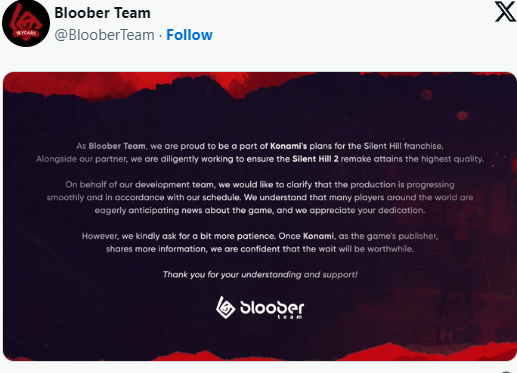Click the line starting with On behalf of
The image size is (517, 373).
(260, 185)
